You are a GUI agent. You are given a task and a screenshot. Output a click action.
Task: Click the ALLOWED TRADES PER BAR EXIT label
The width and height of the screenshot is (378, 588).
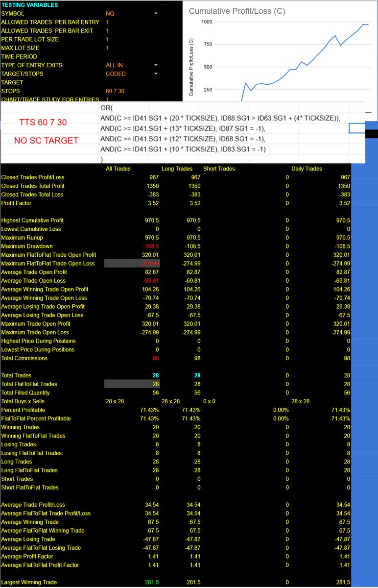click(47, 31)
